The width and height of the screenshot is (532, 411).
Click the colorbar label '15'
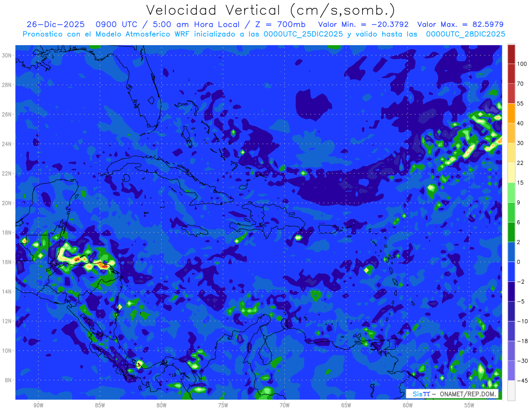click(520, 183)
